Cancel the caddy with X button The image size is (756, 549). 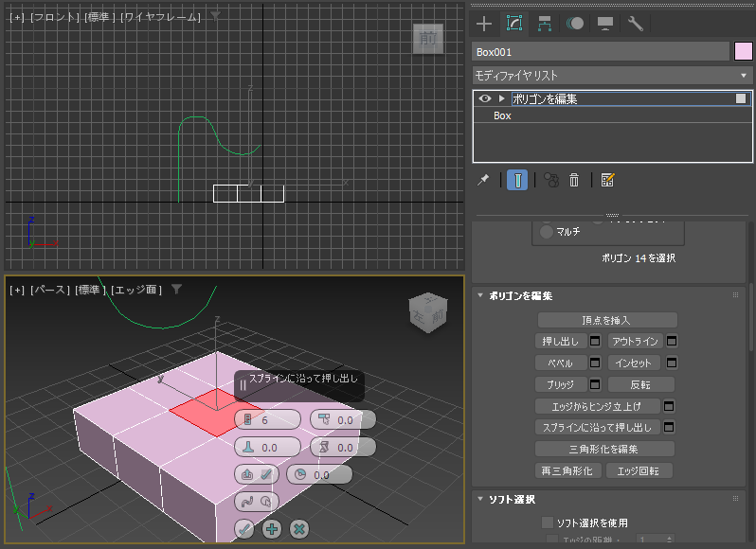[x=299, y=529]
